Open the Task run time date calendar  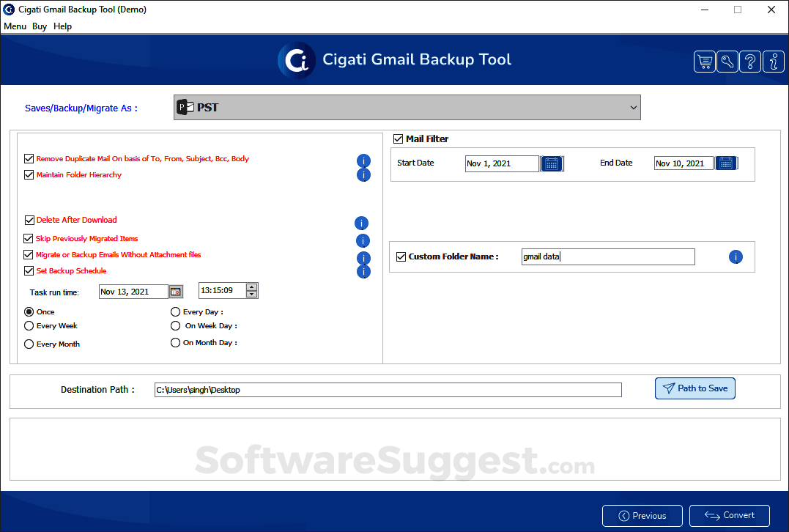175,291
